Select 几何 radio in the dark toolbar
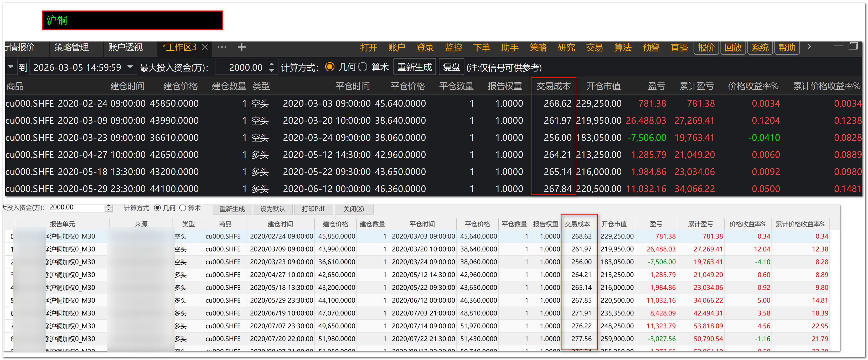Image resolution: width=868 pixels, height=360 pixels. tap(329, 67)
